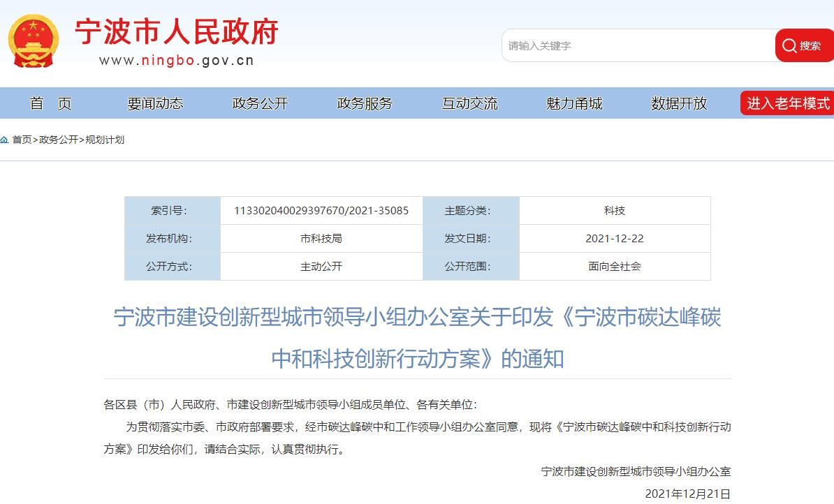The image size is (834, 504).
Task: Click the 2021-12-22 issue date cell
Action: click(x=615, y=238)
